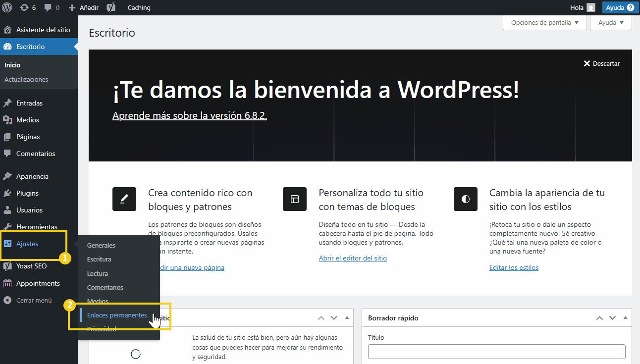640x364 pixels.
Task: Click the WordPress logo in admin bar
Action: 7,7
